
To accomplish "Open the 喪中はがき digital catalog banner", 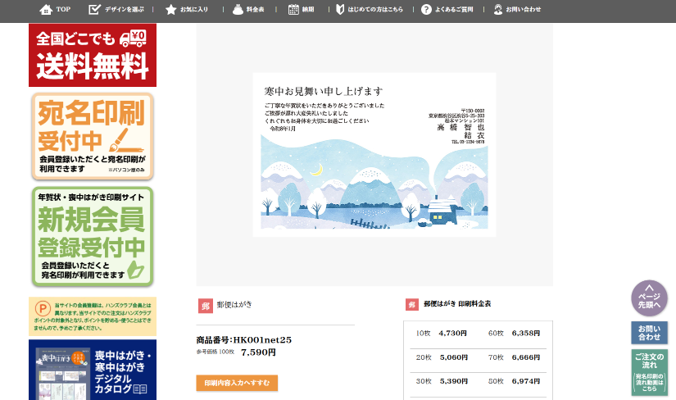I will pyautogui.click(x=92, y=370).
